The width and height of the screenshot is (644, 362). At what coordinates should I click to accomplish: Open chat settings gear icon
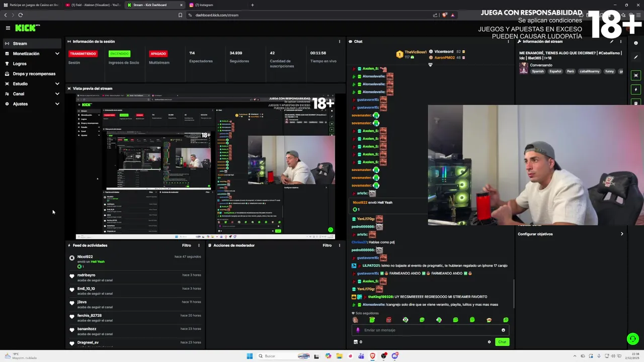coord(489,342)
